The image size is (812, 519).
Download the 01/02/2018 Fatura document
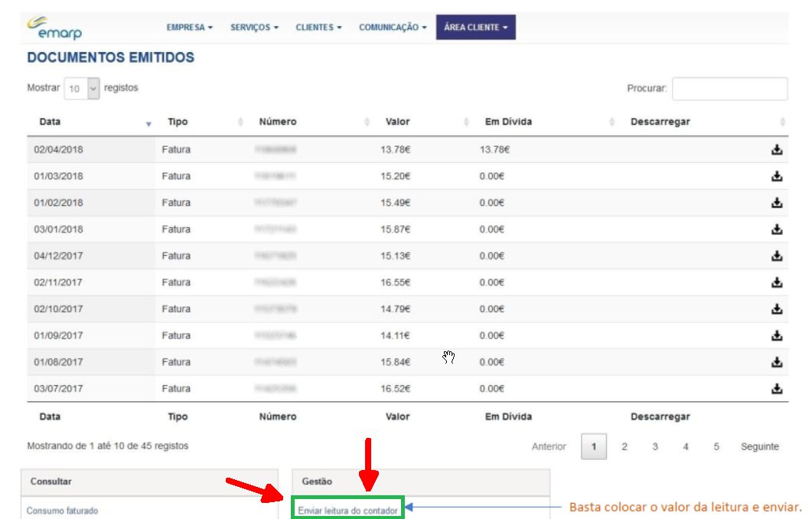[x=776, y=203]
